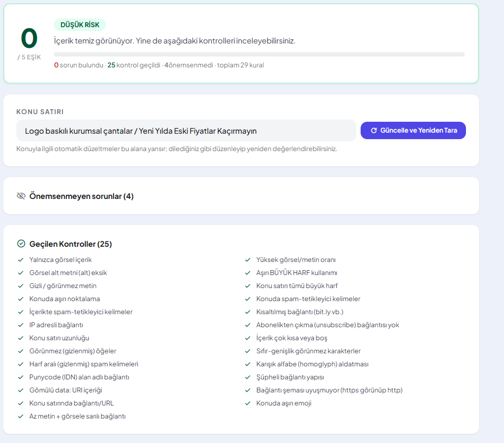Click the check icon for Aşırı BÜYÜK HARF kullanımı
The width and height of the screenshot is (504, 443).
pyautogui.click(x=248, y=273)
